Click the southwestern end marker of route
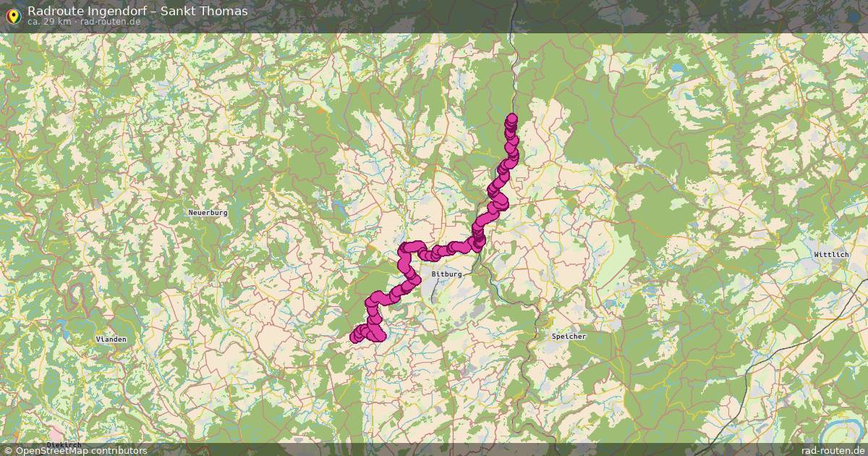This screenshot has width=868, height=456. coord(355,337)
